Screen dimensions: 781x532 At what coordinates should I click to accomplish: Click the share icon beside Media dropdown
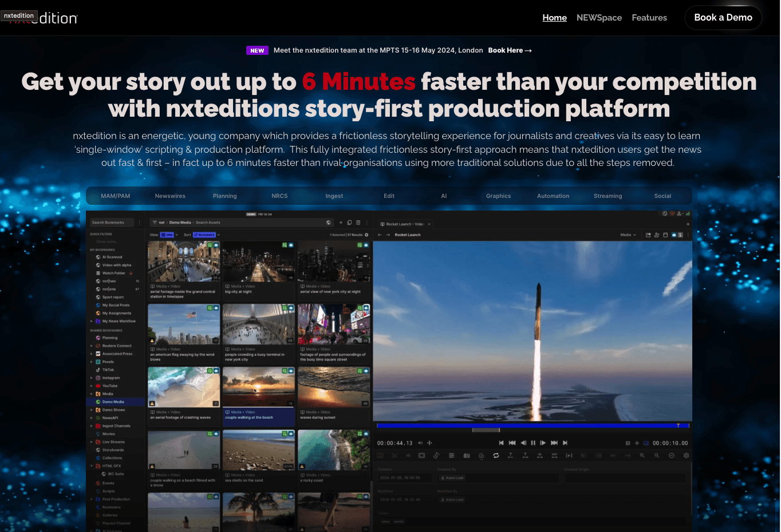[648, 235]
